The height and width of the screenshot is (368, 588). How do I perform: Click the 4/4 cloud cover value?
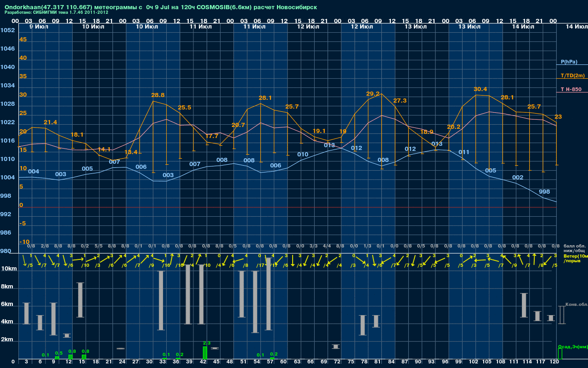click(x=327, y=246)
